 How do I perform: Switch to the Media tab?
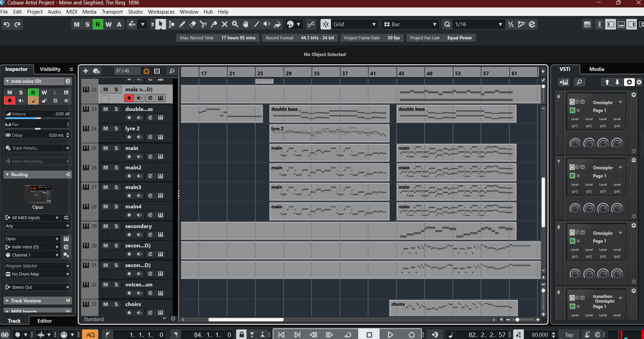point(596,69)
